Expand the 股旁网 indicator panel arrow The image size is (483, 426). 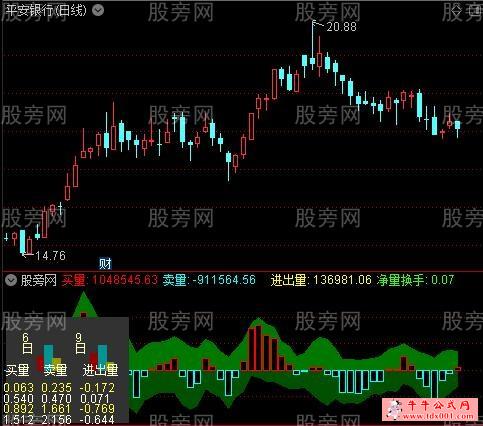(x=11, y=280)
